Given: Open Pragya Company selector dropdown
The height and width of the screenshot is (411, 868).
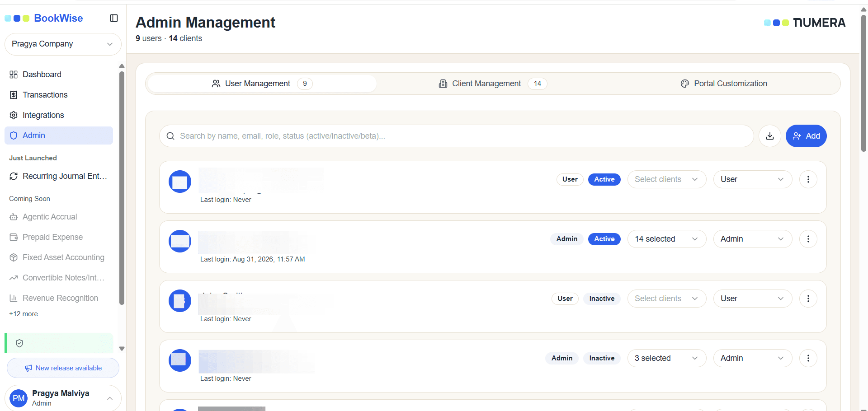Looking at the screenshot, I should click(x=63, y=44).
